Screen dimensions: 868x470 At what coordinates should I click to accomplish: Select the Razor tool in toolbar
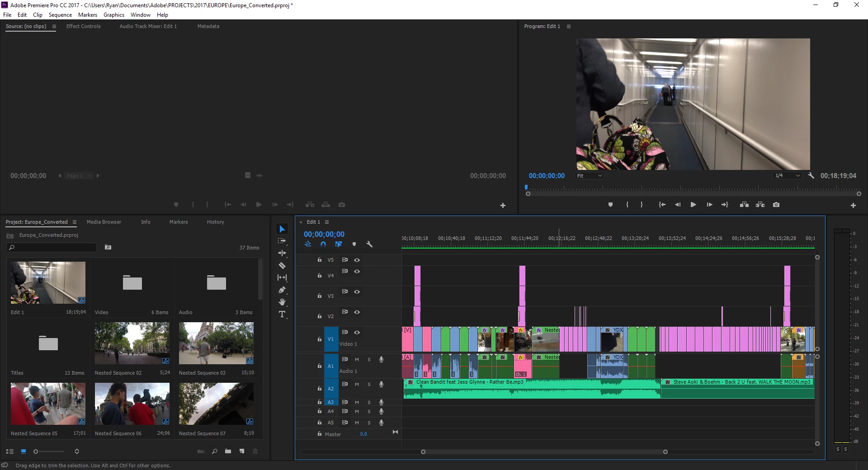click(x=282, y=266)
